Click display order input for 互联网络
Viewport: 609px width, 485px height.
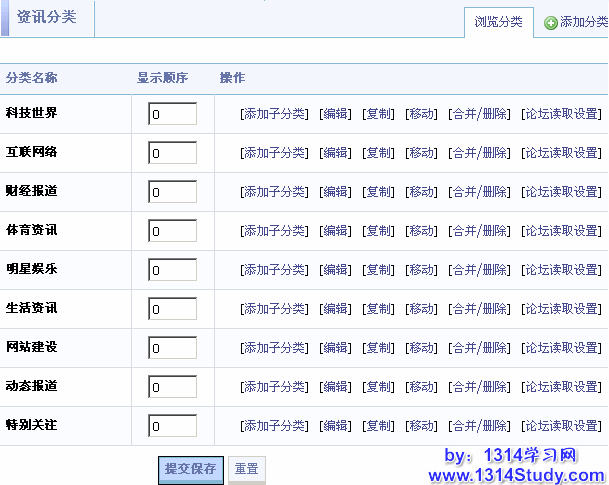(172, 153)
